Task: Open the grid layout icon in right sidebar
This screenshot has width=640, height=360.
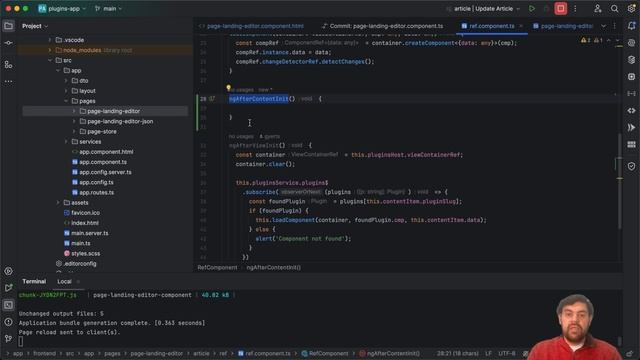Action: 631,144
